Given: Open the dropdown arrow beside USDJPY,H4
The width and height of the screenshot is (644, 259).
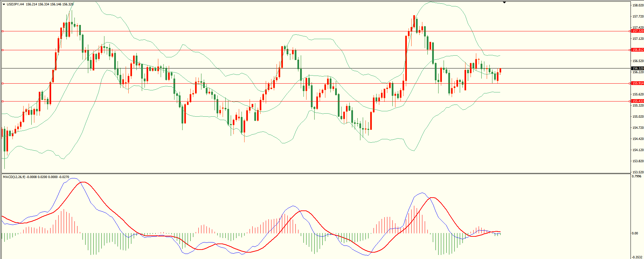Looking at the screenshot, I should point(4,4).
